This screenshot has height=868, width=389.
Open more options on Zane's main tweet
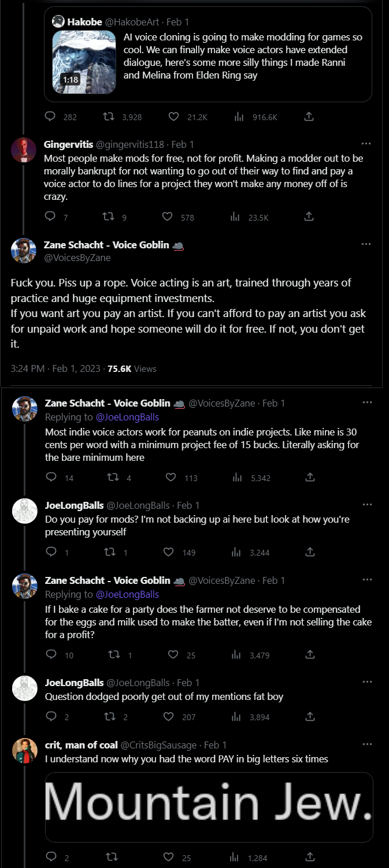[x=366, y=244]
